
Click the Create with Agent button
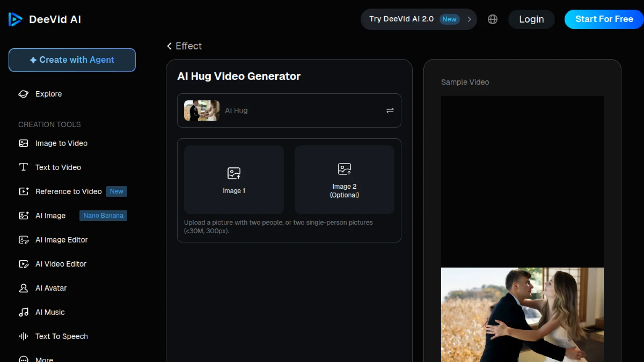click(72, 60)
